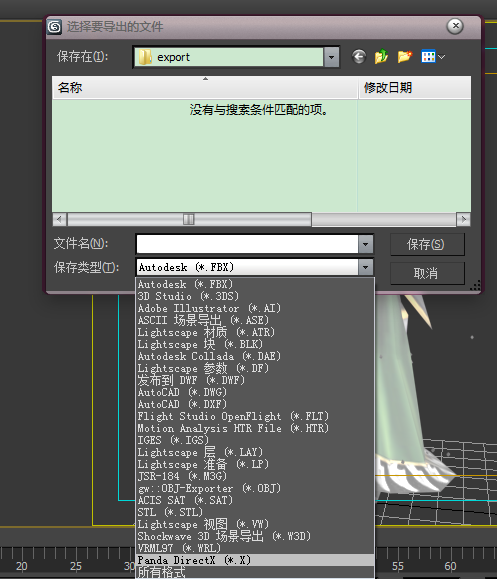Click frame 60 on the timeline
The image size is (497, 579).
[450, 566]
